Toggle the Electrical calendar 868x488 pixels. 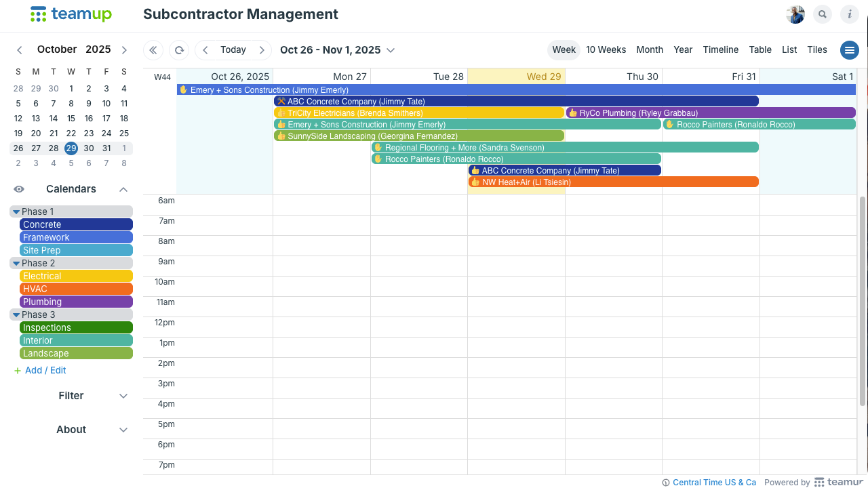click(x=76, y=277)
